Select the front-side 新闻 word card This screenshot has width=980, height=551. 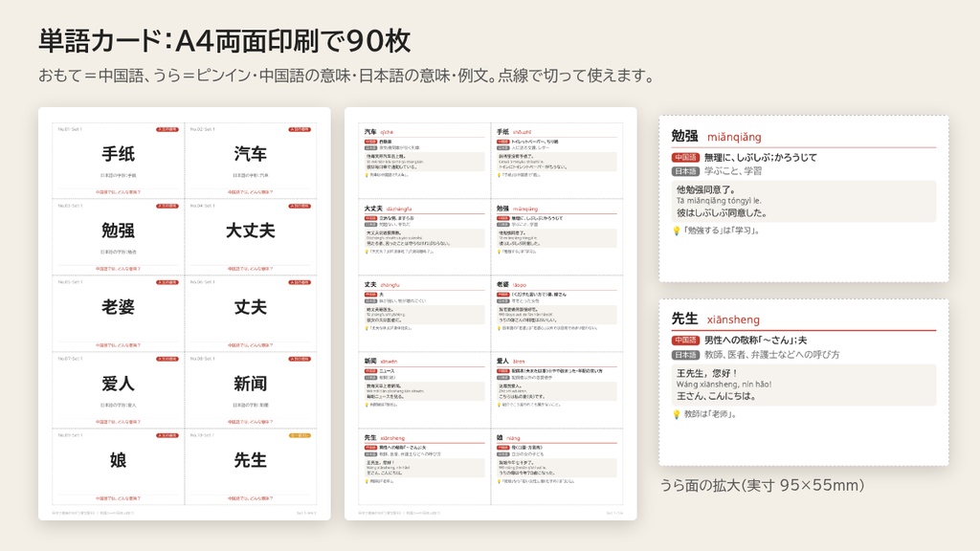(x=251, y=390)
